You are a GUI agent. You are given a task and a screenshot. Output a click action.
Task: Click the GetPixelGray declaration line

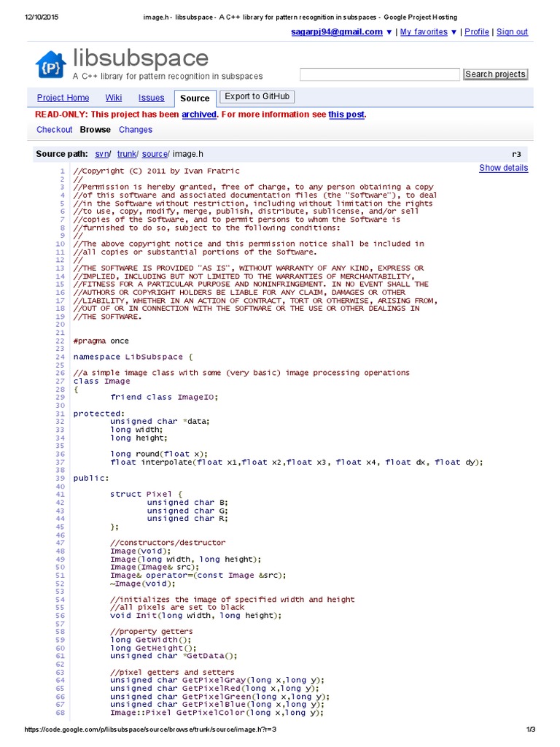[217, 681]
